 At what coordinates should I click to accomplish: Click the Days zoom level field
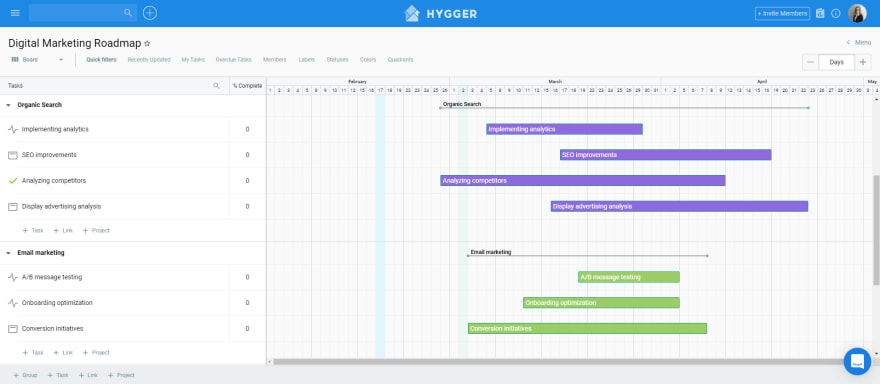[x=836, y=62]
